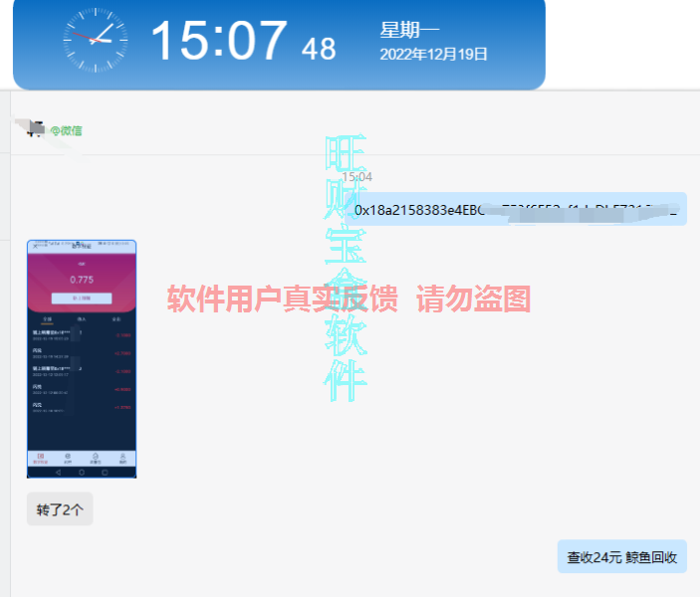700x597 pixels.
Task: Click the "转了2个" message bubble
Action: click(60, 509)
